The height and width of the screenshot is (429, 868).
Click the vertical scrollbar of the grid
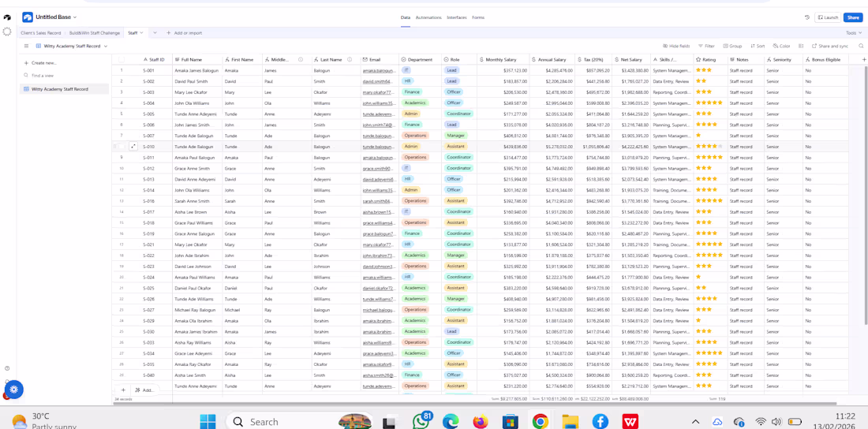pyautogui.click(x=865, y=195)
